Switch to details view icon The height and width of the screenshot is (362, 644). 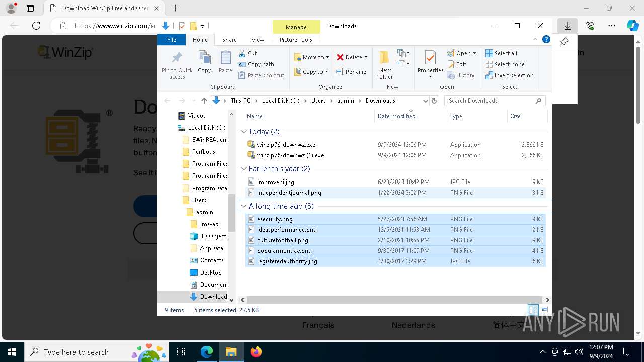coord(533,310)
